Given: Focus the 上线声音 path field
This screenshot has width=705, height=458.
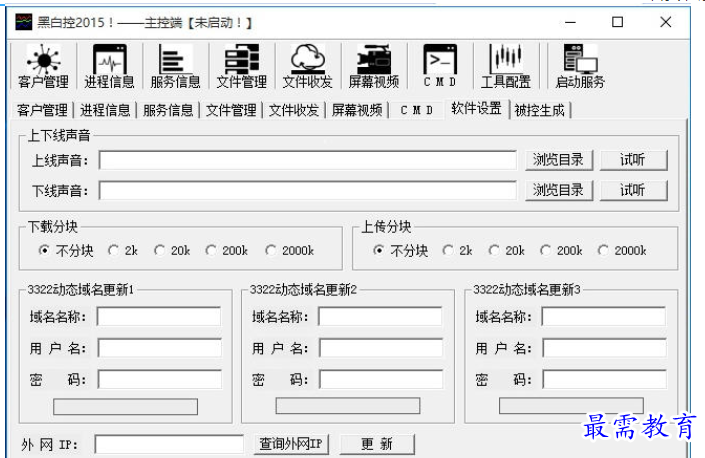Looking at the screenshot, I should (x=308, y=160).
